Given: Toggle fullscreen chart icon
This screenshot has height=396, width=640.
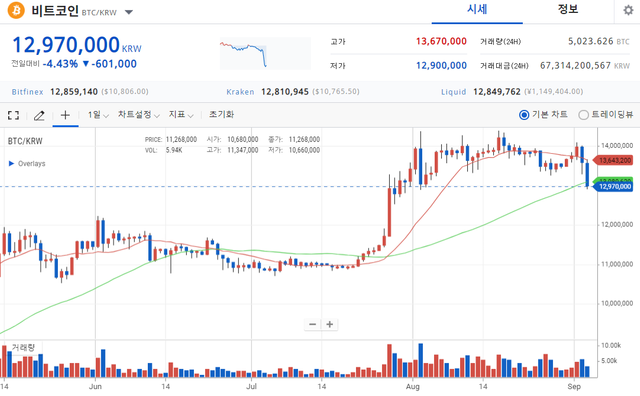Looking at the screenshot, I should click(13, 116).
